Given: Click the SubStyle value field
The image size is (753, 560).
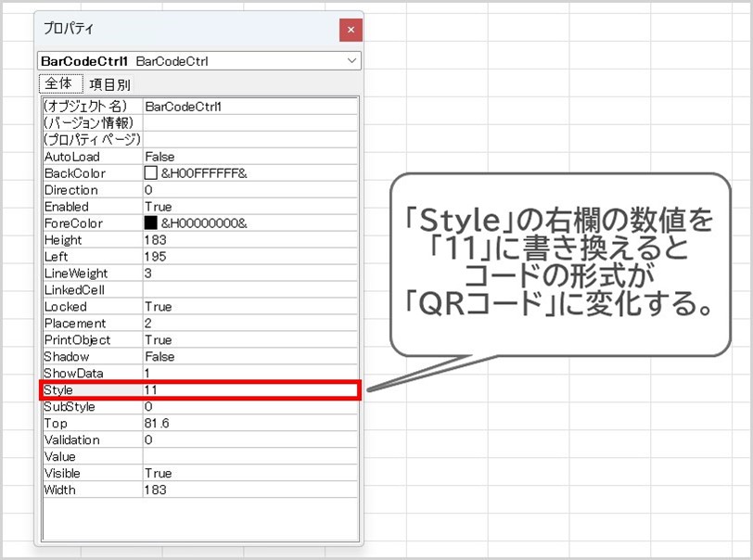Looking at the screenshot, I should [x=250, y=406].
